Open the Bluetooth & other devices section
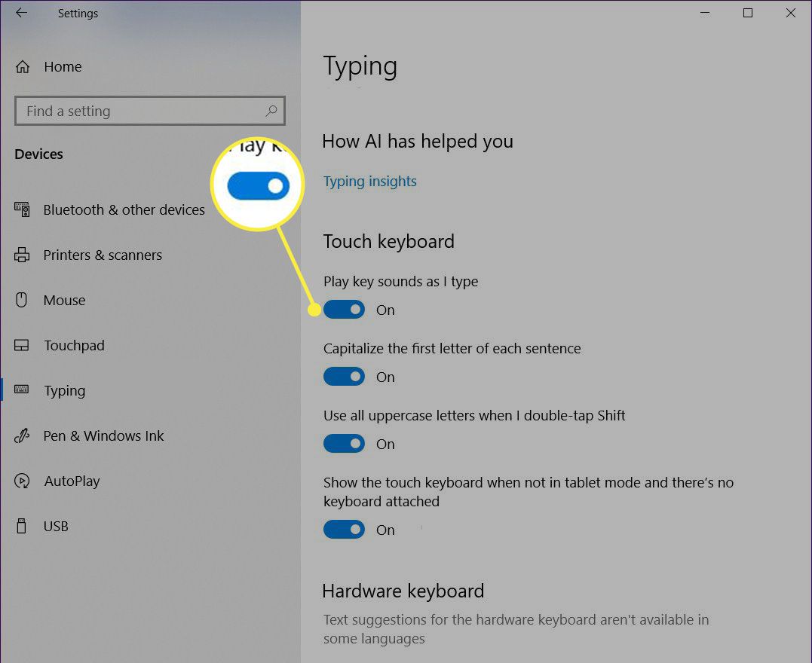Viewport: 812px width, 663px height. [124, 209]
